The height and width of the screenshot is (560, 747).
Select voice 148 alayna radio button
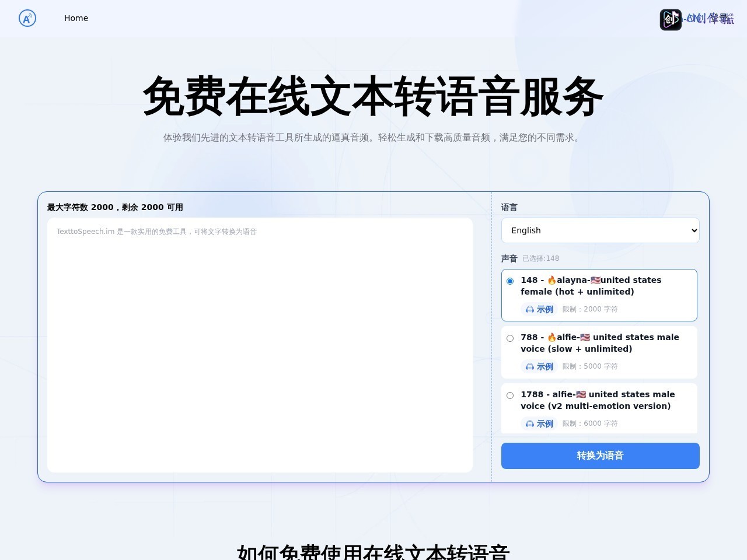[510, 281]
